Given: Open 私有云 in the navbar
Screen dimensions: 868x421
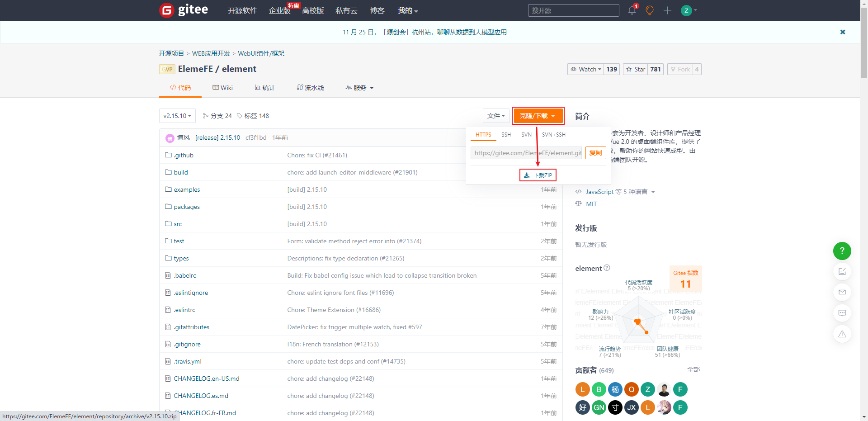Looking at the screenshot, I should pyautogui.click(x=346, y=10).
